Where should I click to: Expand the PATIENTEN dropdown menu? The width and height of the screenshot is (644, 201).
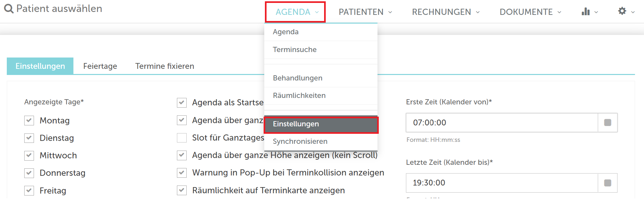point(365,12)
